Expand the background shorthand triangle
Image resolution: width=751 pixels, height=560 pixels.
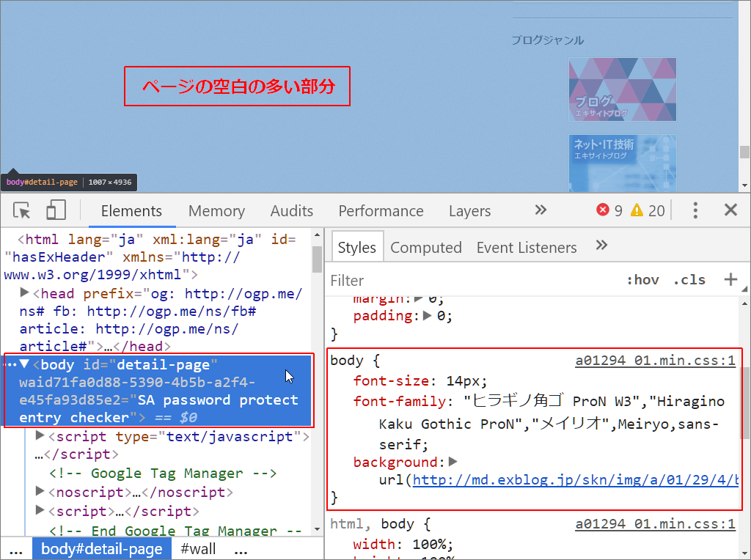point(453,461)
